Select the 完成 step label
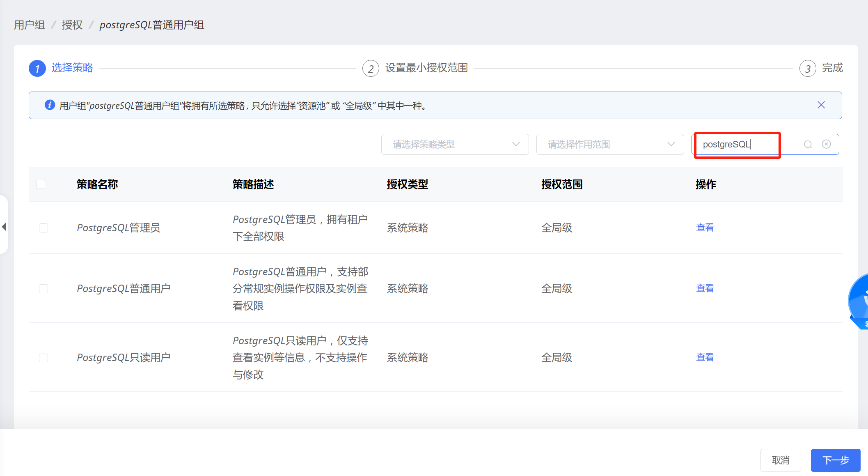This screenshot has height=476, width=868. pyautogui.click(x=832, y=68)
